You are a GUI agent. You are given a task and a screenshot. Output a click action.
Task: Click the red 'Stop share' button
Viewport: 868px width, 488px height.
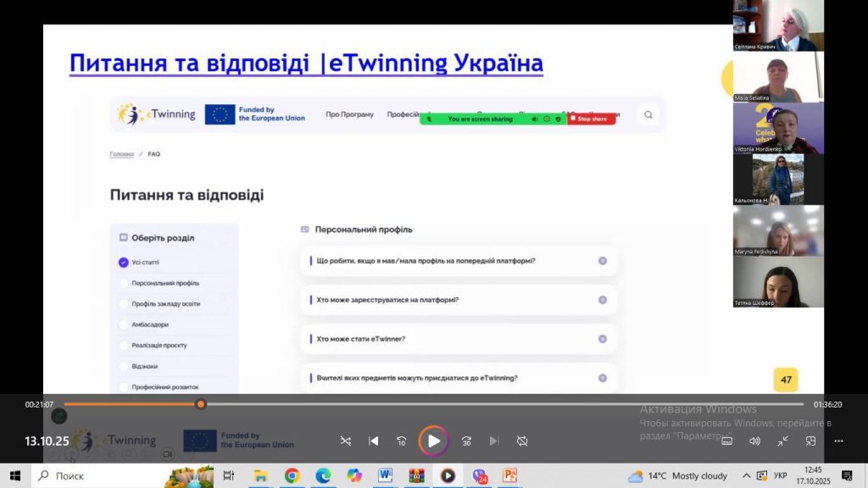coord(592,119)
